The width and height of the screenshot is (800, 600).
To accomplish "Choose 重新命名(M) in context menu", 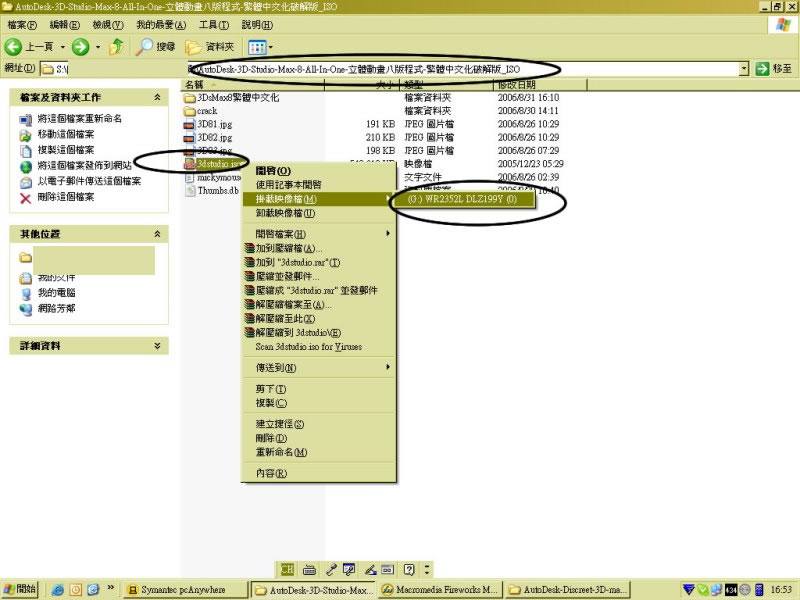I will (x=318, y=452).
